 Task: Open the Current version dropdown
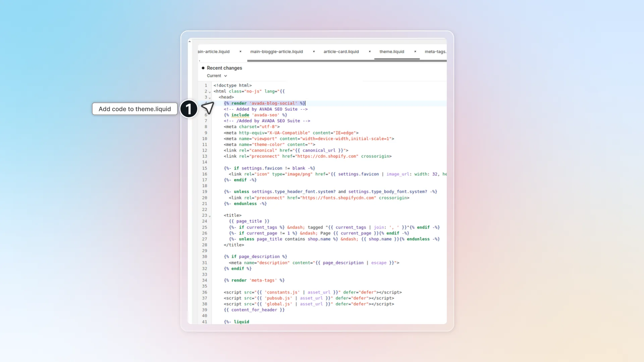coord(217,76)
